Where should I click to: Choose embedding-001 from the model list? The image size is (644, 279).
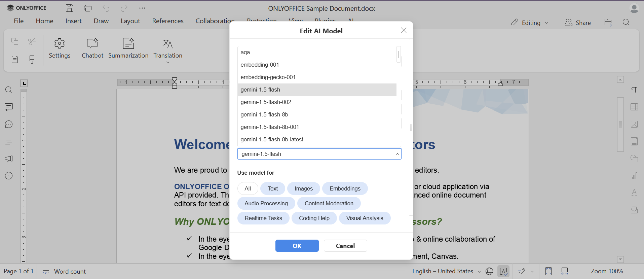click(317, 65)
